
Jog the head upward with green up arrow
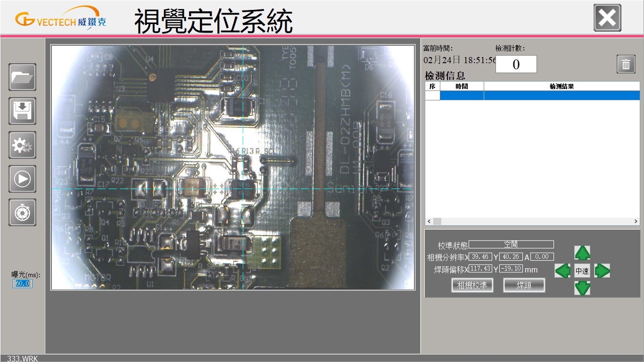(582, 254)
